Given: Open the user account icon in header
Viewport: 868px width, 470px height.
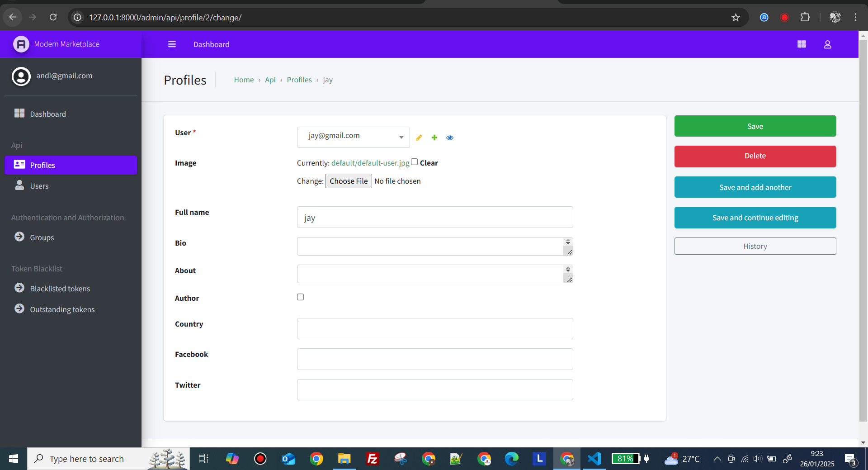Looking at the screenshot, I should [x=828, y=44].
